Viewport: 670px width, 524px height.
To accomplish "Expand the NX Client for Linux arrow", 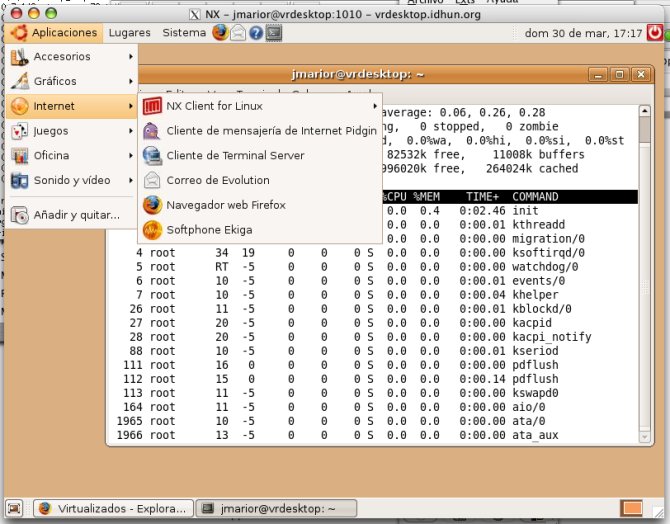I will click(x=375, y=106).
